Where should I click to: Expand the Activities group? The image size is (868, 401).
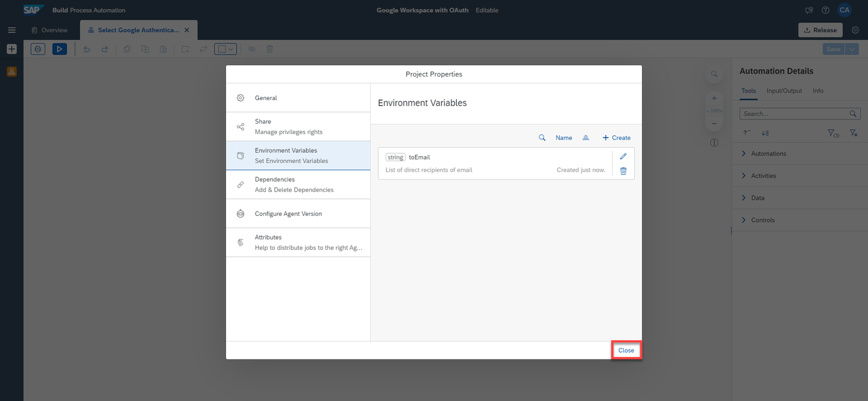click(800, 176)
